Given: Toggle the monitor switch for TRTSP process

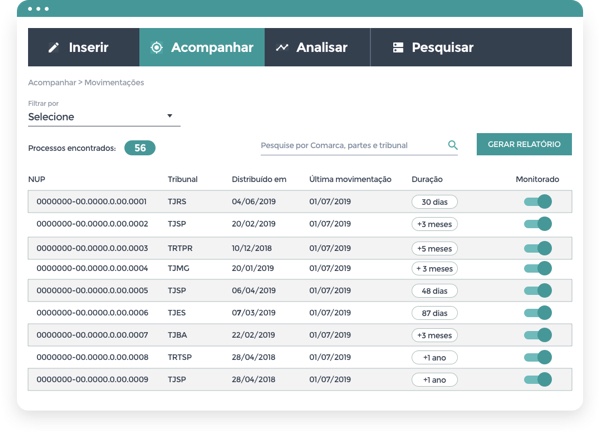Looking at the screenshot, I should (538, 357).
